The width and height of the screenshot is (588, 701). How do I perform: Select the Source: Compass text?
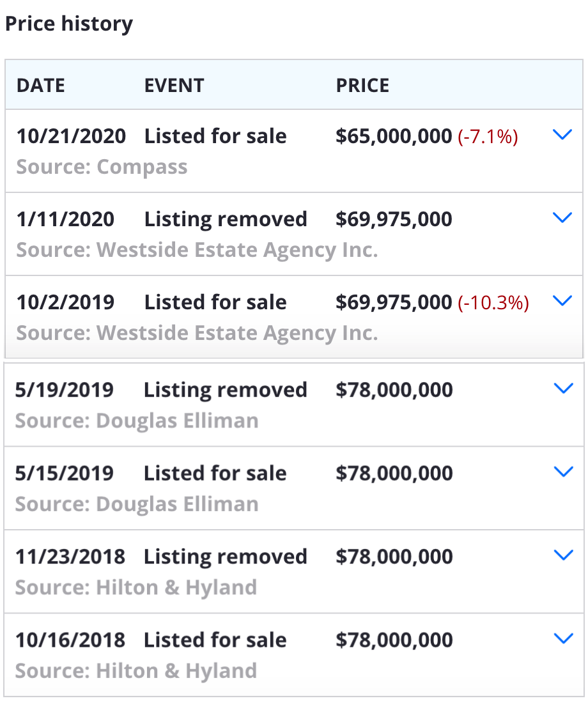click(x=102, y=167)
